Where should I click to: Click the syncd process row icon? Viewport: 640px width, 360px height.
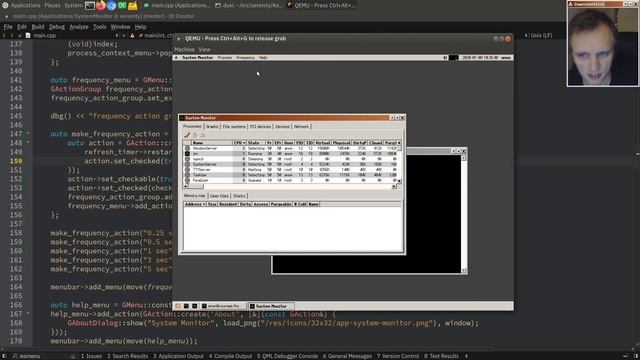click(x=187, y=159)
